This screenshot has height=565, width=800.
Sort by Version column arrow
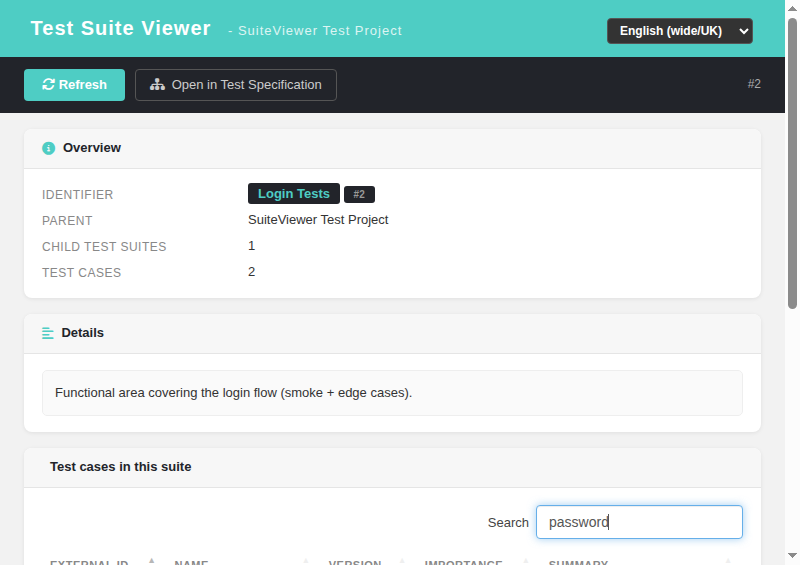click(x=402, y=561)
